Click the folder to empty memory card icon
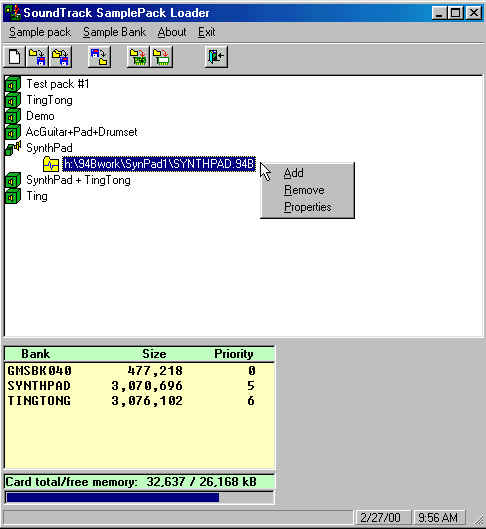Screen dimensions: 486x529 click(161, 56)
